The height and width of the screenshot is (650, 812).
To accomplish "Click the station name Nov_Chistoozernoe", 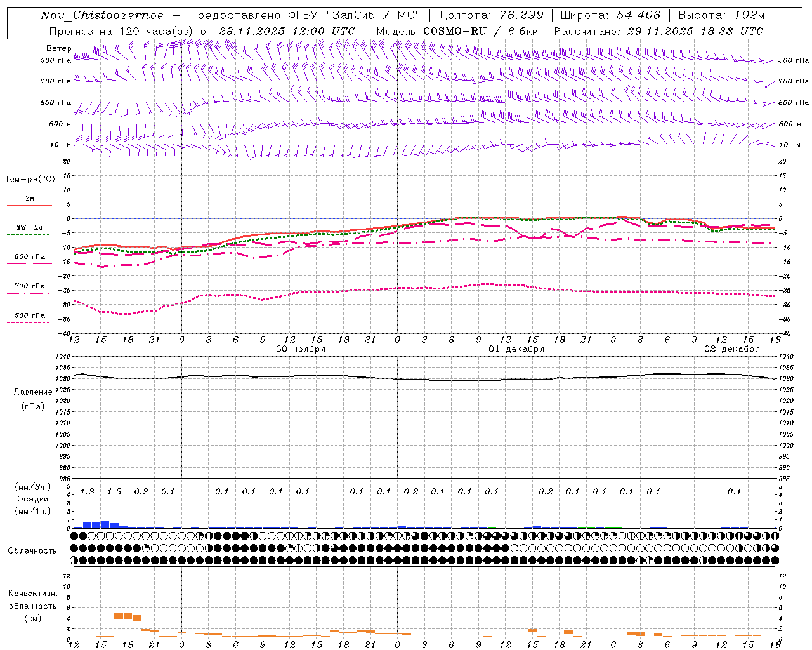I will click(x=102, y=15).
